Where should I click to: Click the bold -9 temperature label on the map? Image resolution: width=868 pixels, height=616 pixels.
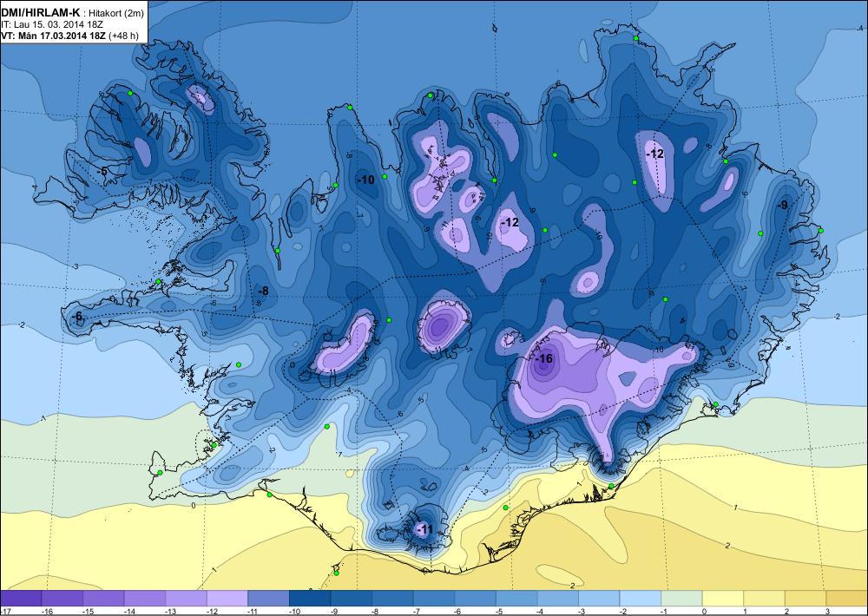tap(781, 205)
